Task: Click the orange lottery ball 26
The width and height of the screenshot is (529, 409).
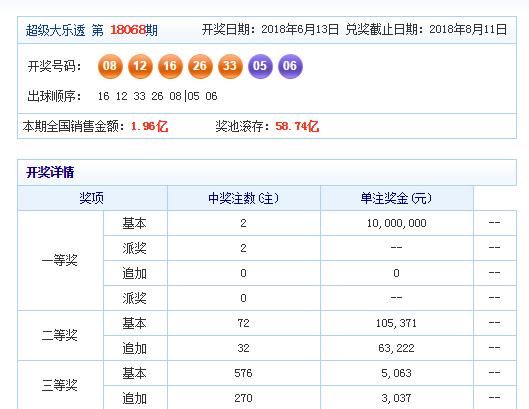Action: click(200, 66)
